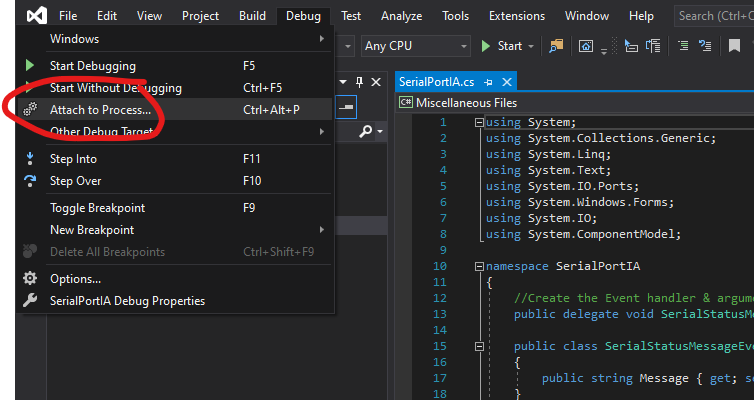Click the word 'SerialPortIA' in namespace line
754x400 pixels.
point(598,266)
